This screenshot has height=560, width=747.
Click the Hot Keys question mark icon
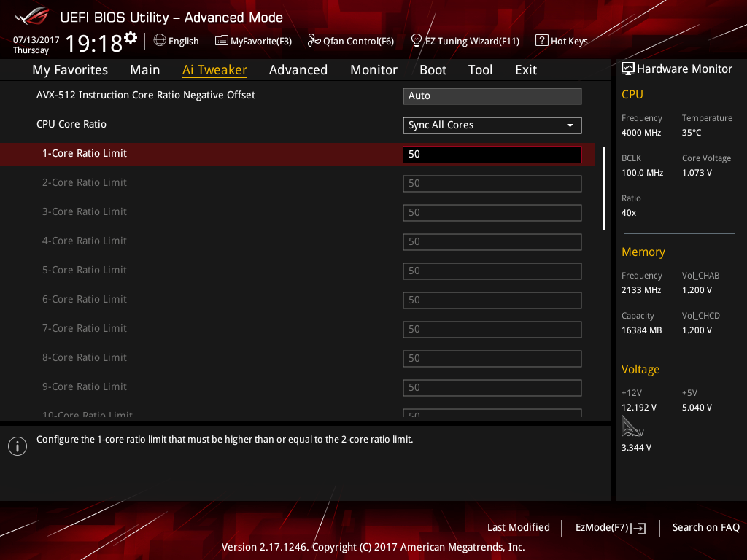pyautogui.click(x=542, y=40)
